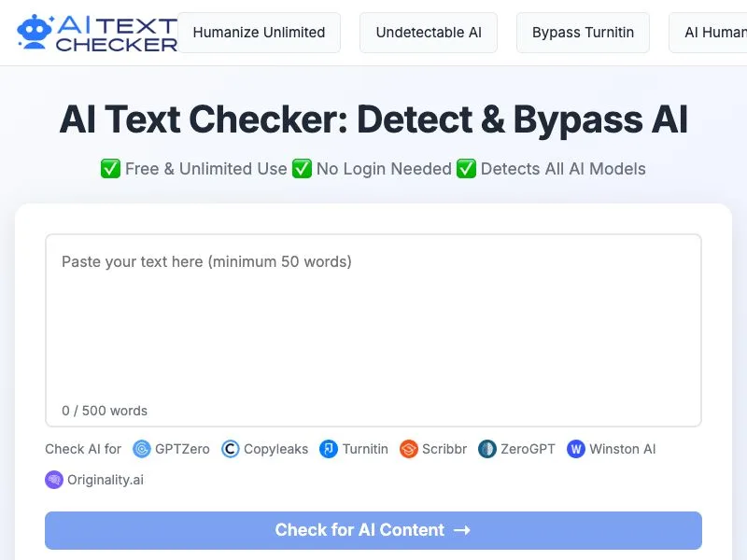747x560 pixels.
Task: Click the Originality.ai purple brain icon
Action: pyautogui.click(x=54, y=480)
